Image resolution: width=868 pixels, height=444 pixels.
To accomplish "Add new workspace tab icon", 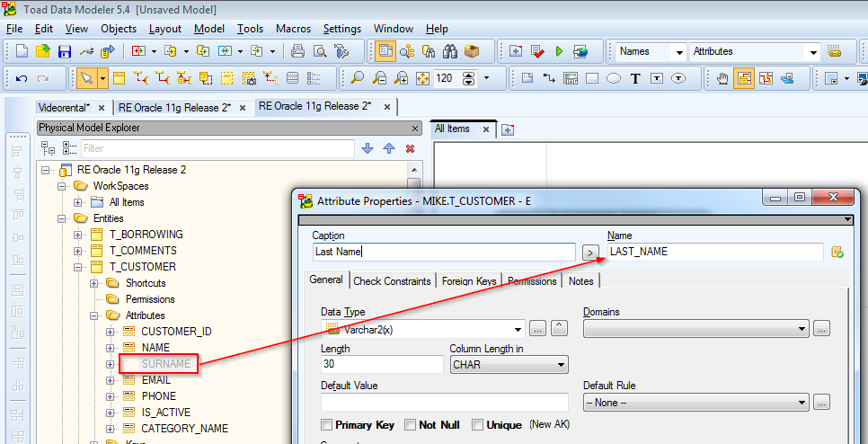I will click(507, 129).
